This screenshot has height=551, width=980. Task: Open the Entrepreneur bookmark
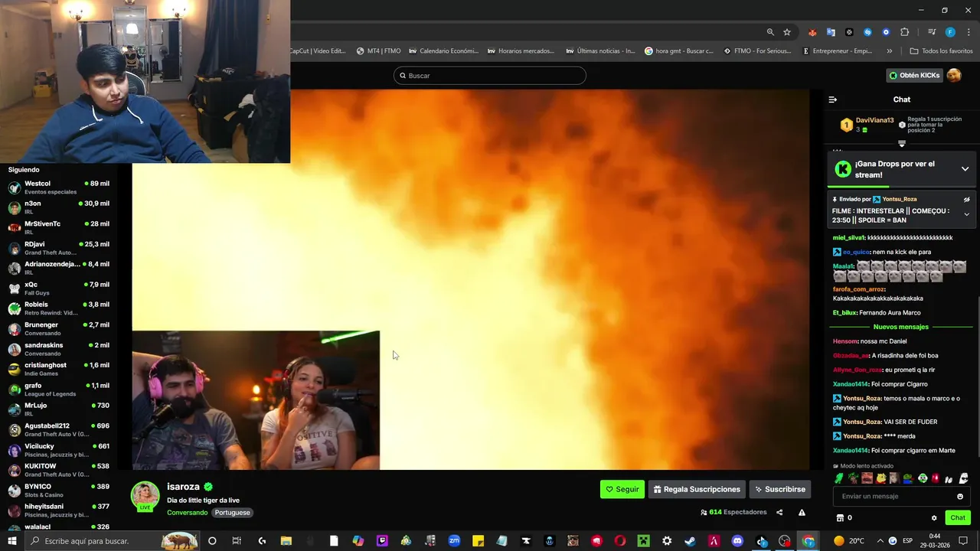(x=838, y=51)
